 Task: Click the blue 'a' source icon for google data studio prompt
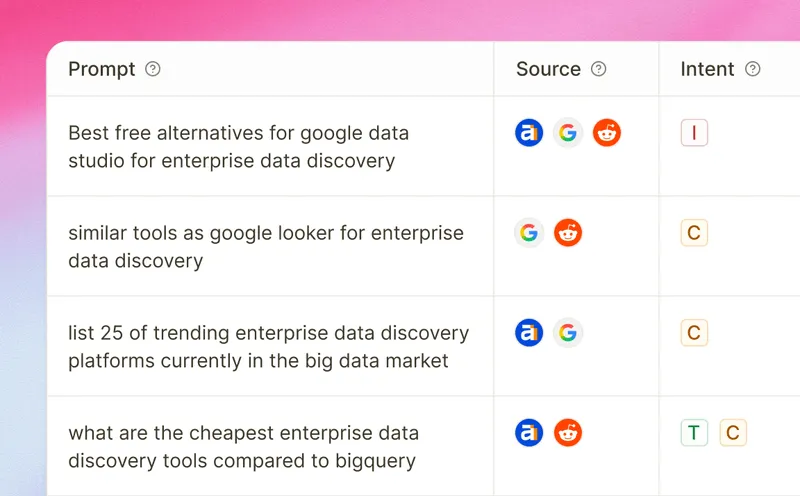click(x=529, y=133)
